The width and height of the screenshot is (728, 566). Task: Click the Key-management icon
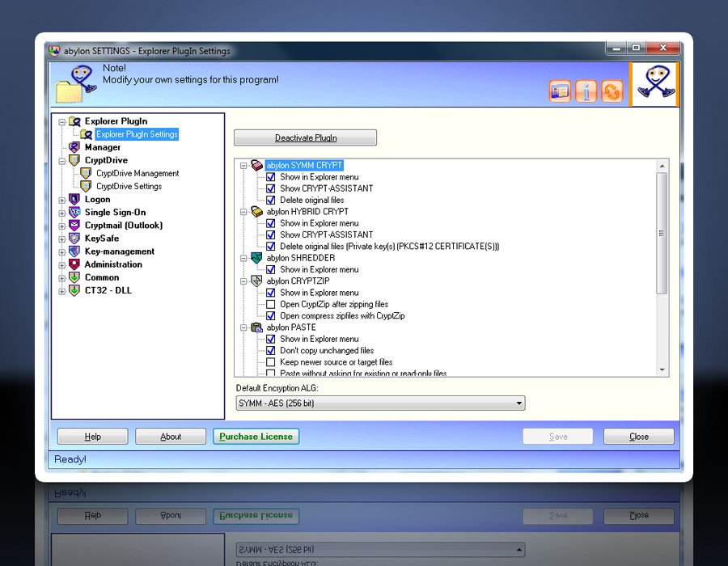tap(74, 251)
